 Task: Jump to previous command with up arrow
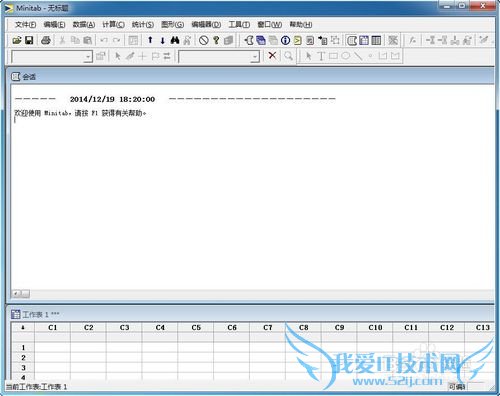pos(150,40)
